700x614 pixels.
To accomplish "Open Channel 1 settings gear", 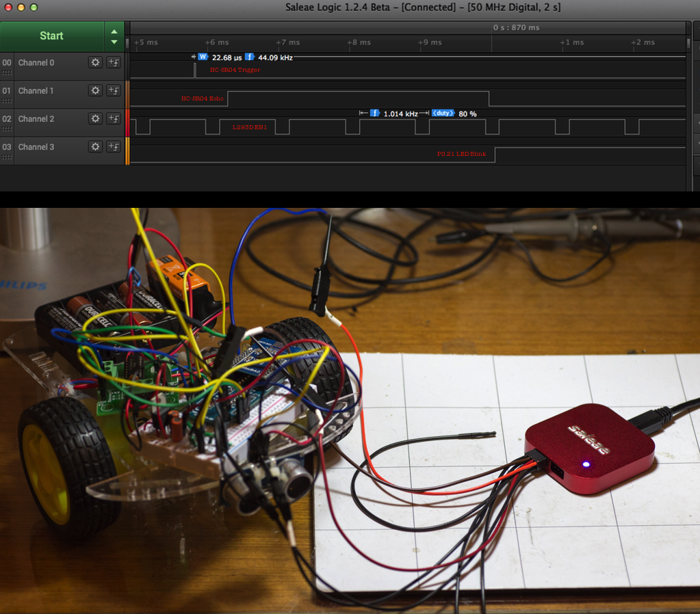I will [95, 90].
